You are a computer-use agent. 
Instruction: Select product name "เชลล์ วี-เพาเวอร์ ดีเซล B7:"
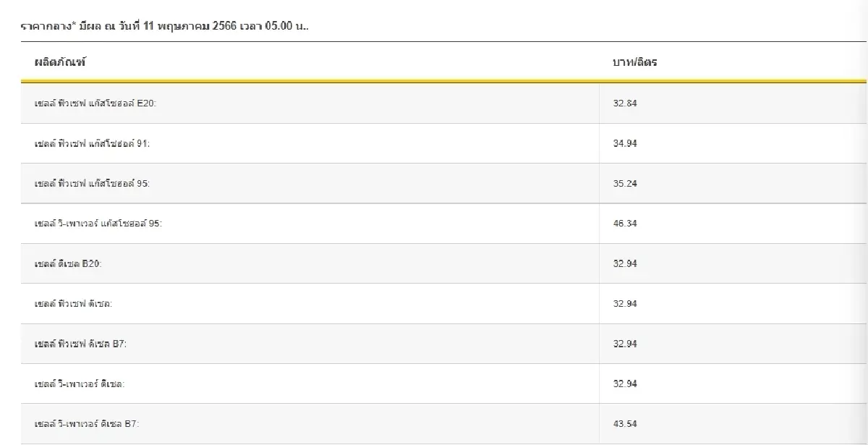click(87, 424)
